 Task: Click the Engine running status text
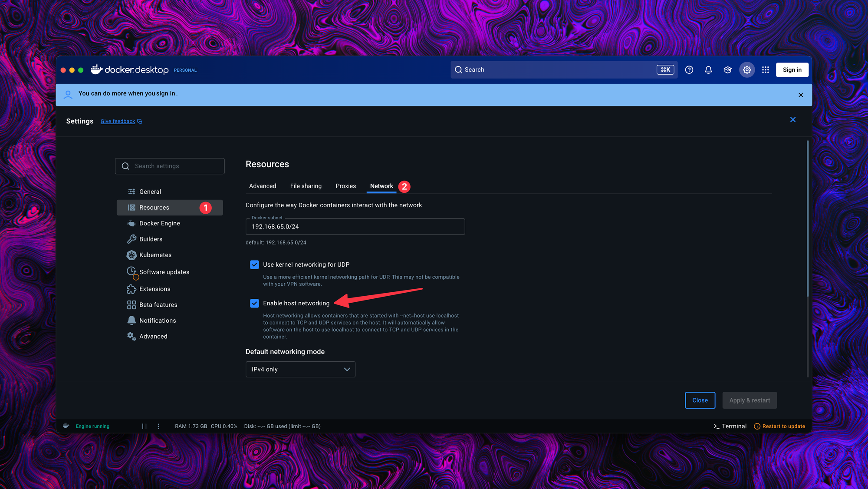click(92, 426)
